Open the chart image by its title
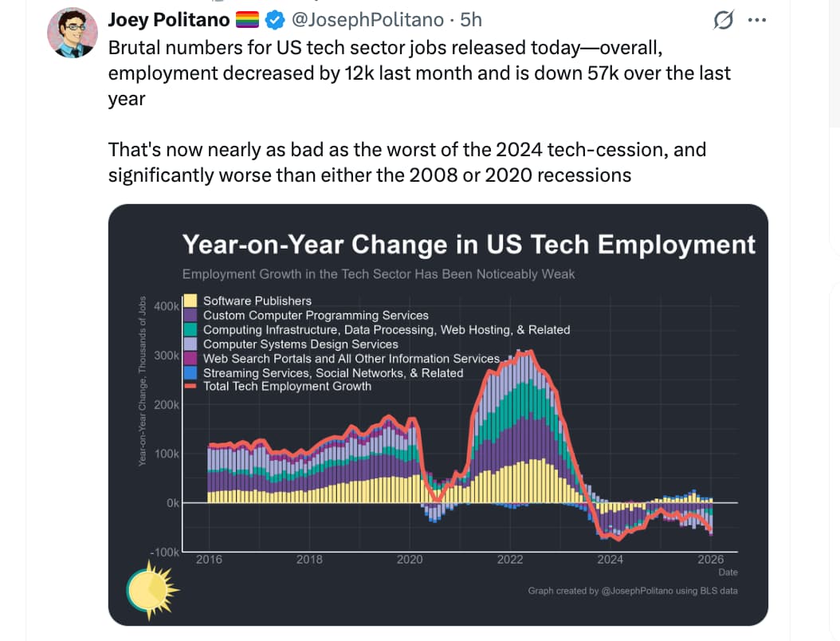Screen dimensions: 840x641 [469, 244]
